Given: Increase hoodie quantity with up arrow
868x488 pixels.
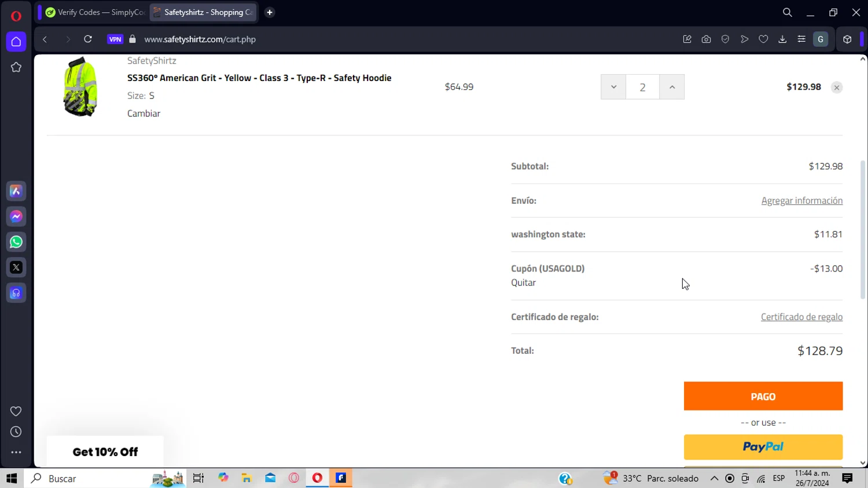Looking at the screenshot, I should (672, 87).
